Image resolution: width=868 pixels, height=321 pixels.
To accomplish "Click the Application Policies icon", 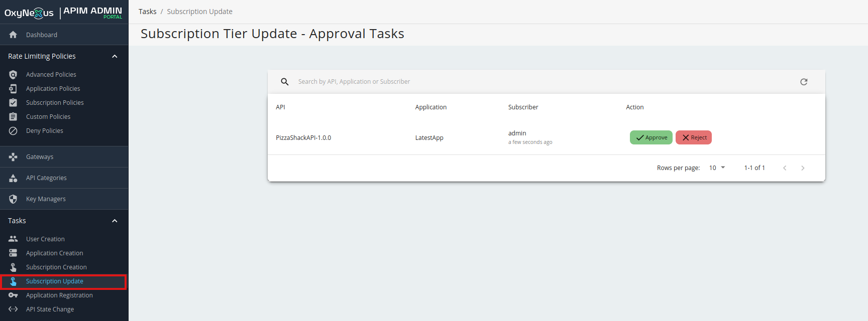I will (x=13, y=88).
